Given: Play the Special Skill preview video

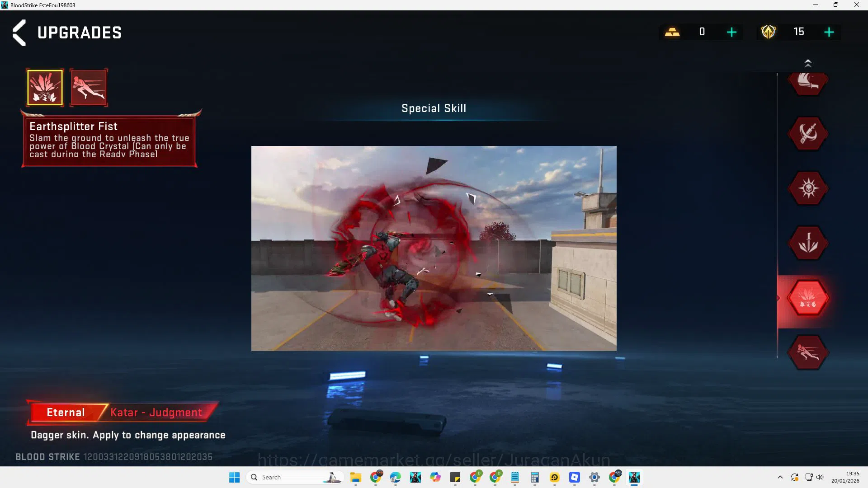Looking at the screenshot, I should 434,249.
